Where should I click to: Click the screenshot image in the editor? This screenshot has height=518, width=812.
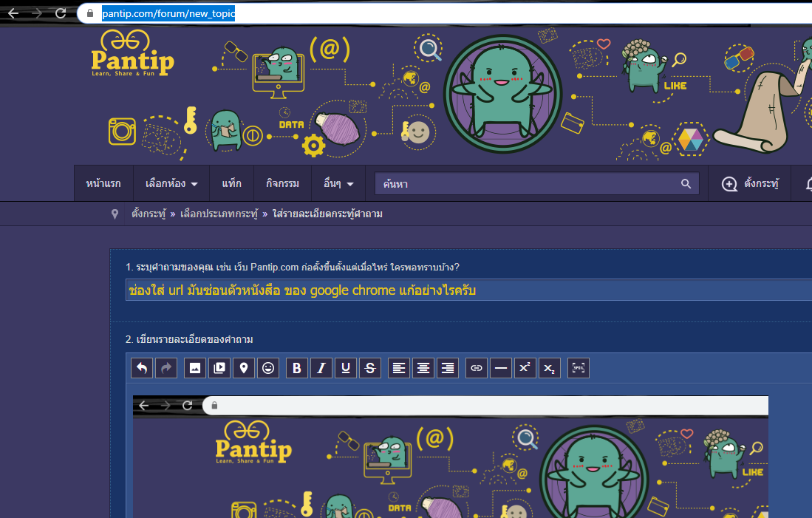pos(451,457)
